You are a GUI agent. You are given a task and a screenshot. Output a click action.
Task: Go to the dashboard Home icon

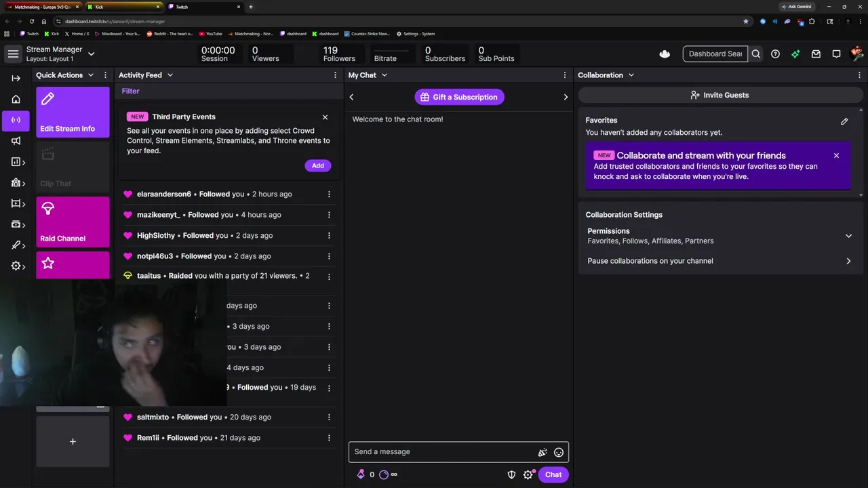(16, 99)
